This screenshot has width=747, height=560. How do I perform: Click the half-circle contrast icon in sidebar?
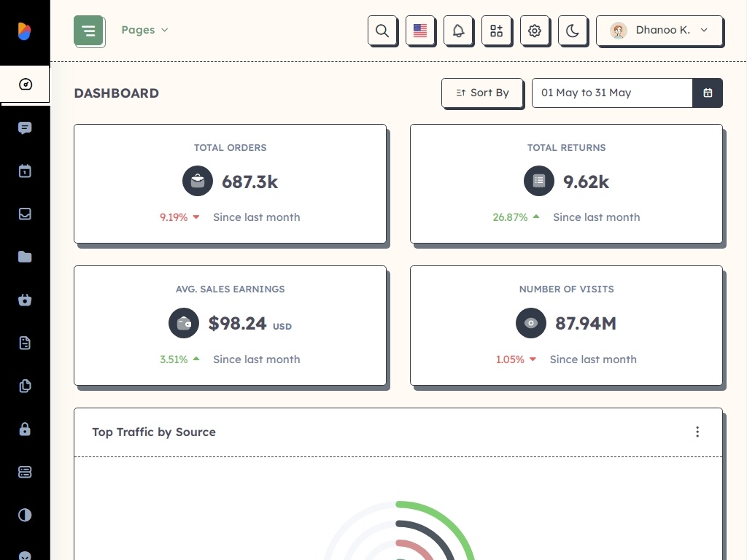pyautogui.click(x=25, y=516)
